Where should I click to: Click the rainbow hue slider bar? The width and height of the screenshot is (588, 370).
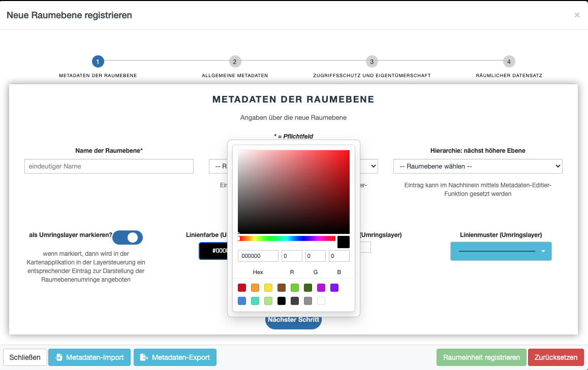point(287,239)
